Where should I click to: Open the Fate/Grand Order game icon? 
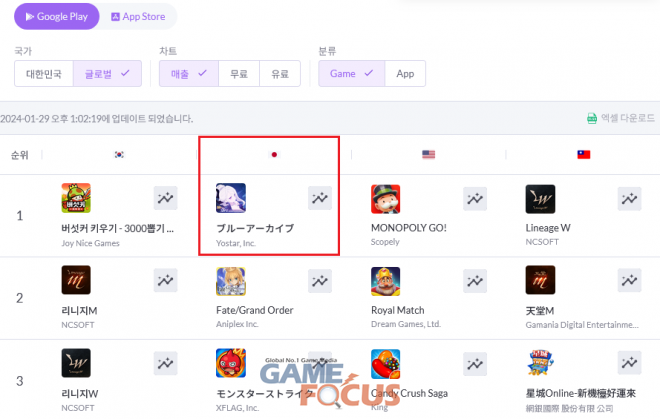coord(231,281)
